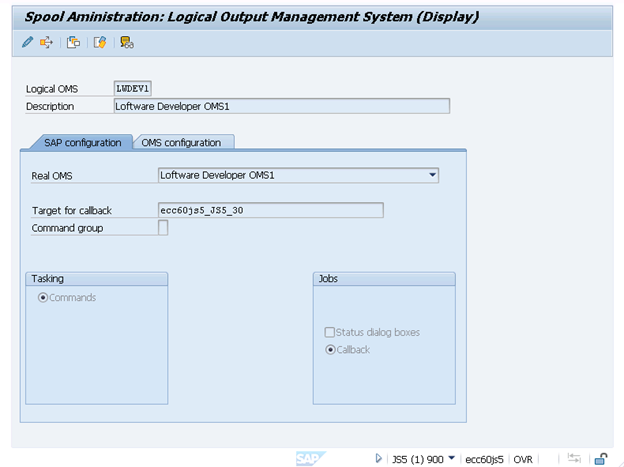Click the Logical OMS field LWDEV1
The height and width of the screenshot is (467, 624).
(133, 88)
